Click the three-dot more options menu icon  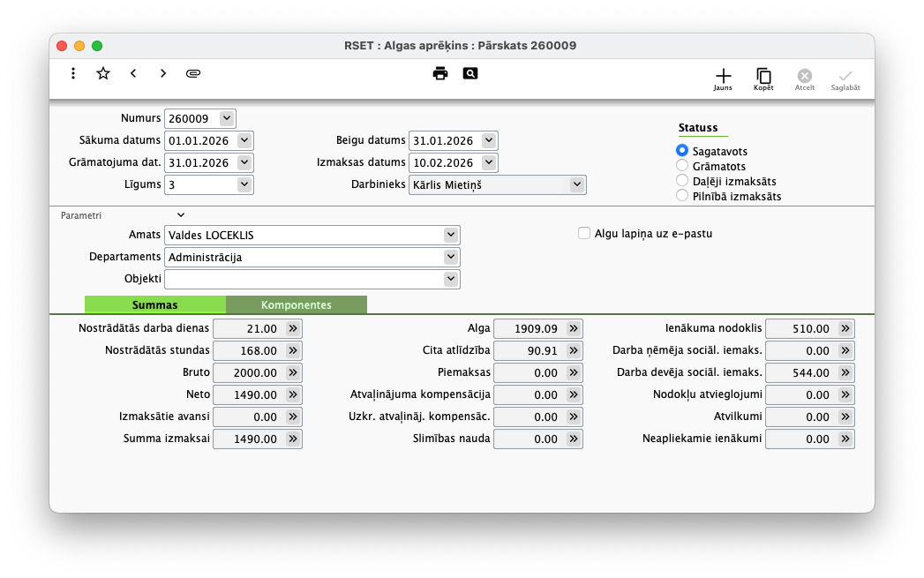pyautogui.click(x=73, y=73)
